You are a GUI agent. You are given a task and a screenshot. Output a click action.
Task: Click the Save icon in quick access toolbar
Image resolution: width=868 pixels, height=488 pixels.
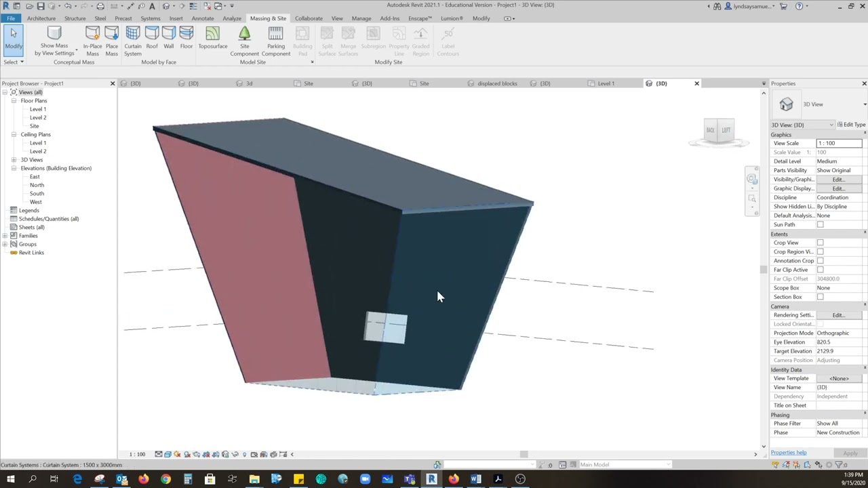click(41, 6)
